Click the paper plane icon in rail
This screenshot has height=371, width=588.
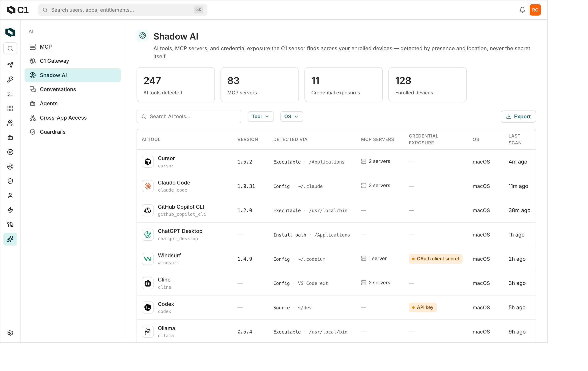point(10,65)
